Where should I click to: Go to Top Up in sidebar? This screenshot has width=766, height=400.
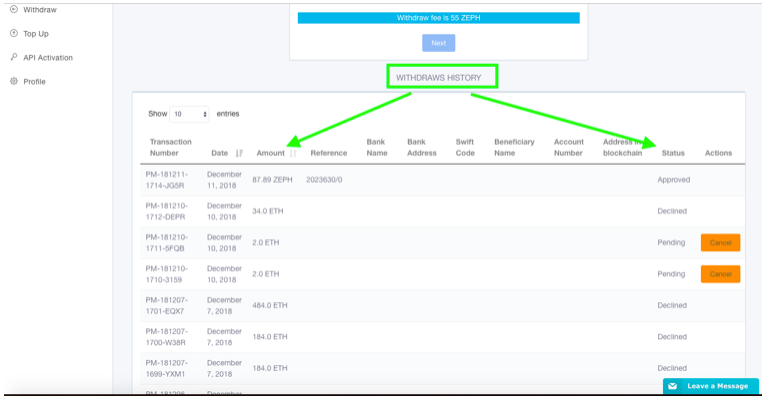point(36,33)
